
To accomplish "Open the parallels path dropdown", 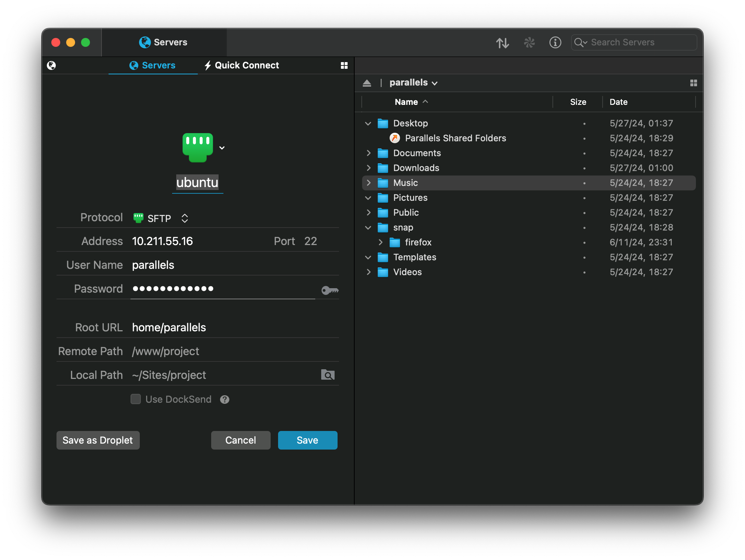I will (x=413, y=83).
